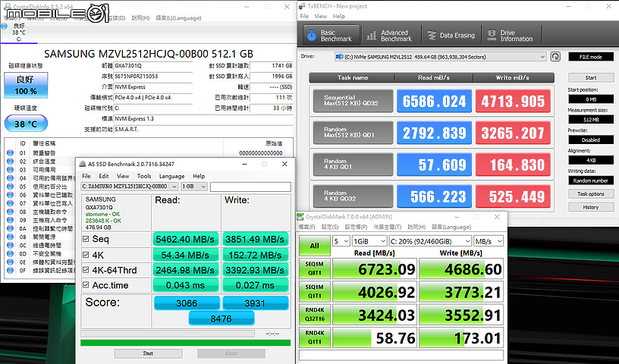Run the RND4K Q32T16 test
This screenshot has height=364, width=619.
click(315, 314)
